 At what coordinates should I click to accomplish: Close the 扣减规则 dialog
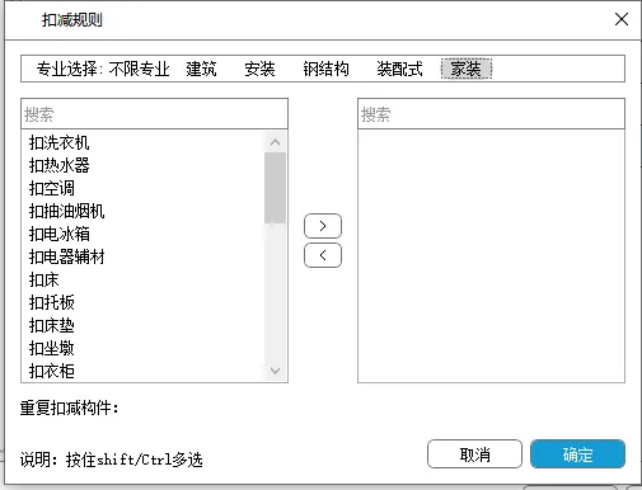pos(620,19)
